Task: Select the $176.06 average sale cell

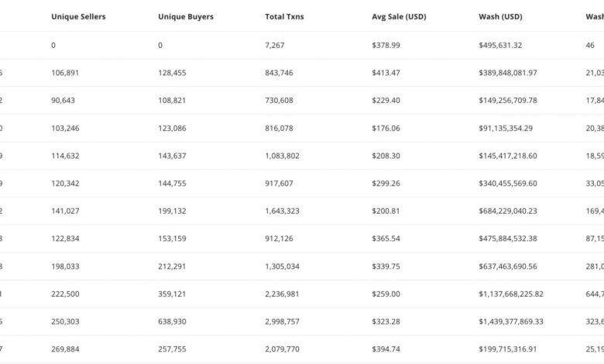Action: pyautogui.click(x=386, y=128)
